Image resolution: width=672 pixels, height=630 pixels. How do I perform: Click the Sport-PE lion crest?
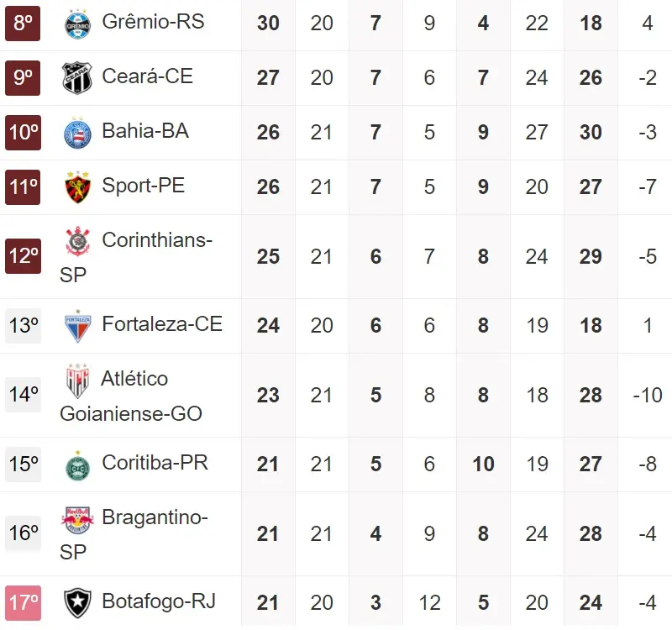(77, 188)
